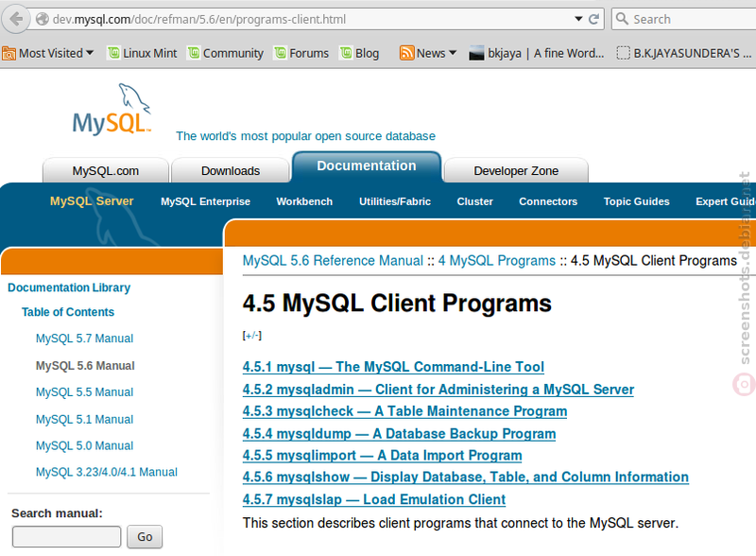Open Workbench submenu item

pyautogui.click(x=304, y=201)
